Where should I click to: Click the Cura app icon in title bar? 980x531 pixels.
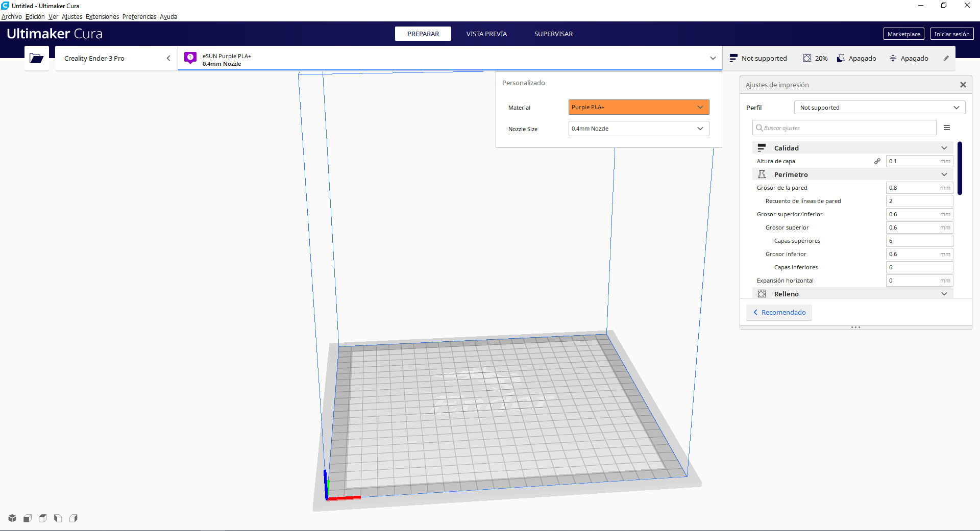tap(5, 6)
